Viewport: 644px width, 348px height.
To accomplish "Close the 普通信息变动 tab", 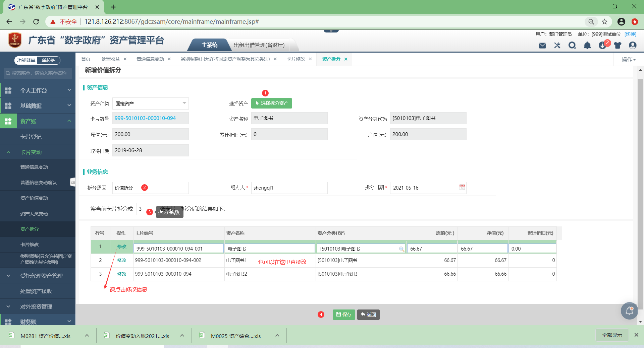I will (x=169, y=59).
